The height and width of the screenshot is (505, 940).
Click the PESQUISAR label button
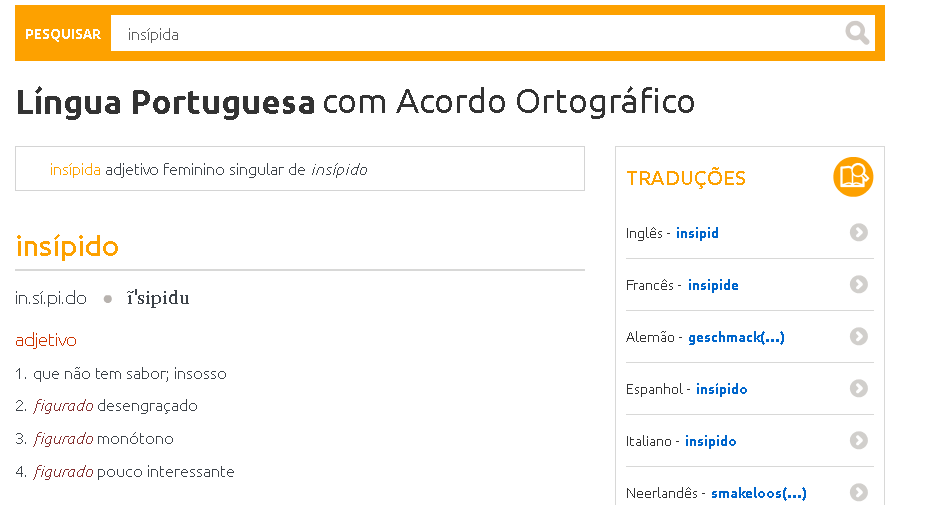pos(63,34)
